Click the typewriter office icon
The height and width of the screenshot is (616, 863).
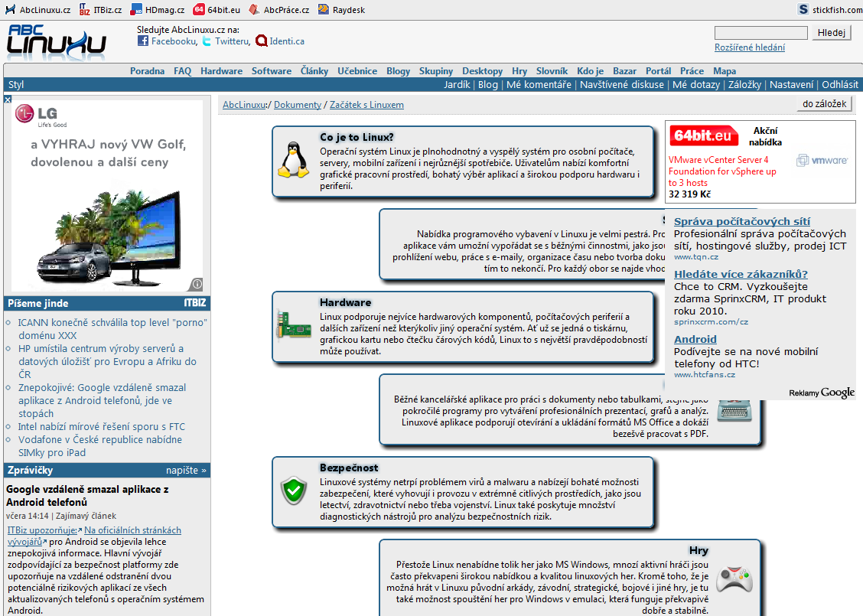coord(734,411)
